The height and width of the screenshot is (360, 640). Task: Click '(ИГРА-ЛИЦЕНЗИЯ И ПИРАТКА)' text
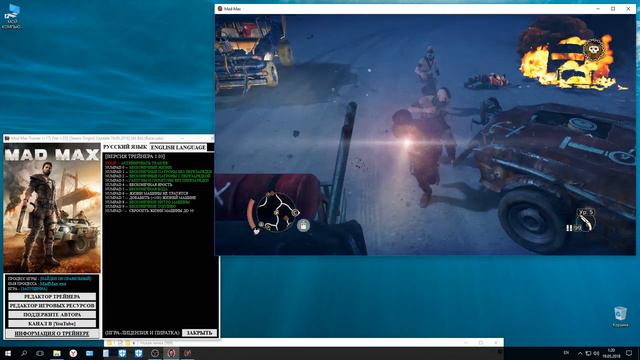[x=142, y=333]
